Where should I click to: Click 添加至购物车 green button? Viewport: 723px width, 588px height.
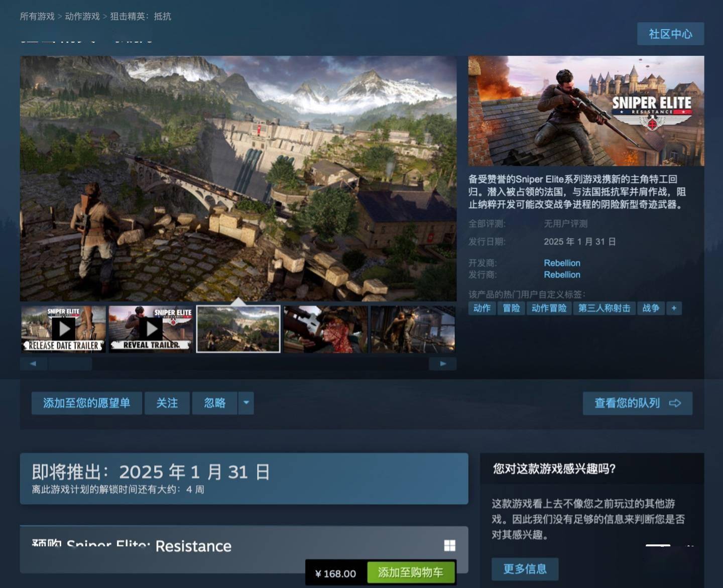411,572
